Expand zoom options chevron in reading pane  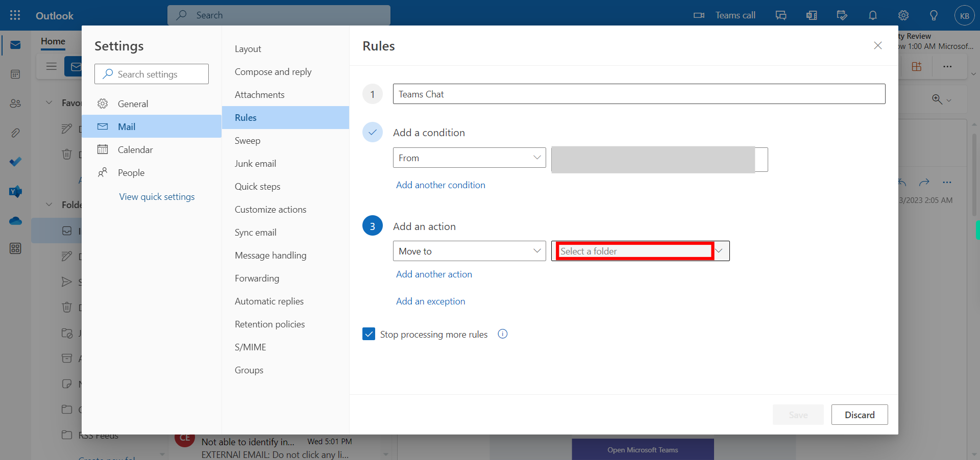pos(949,100)
